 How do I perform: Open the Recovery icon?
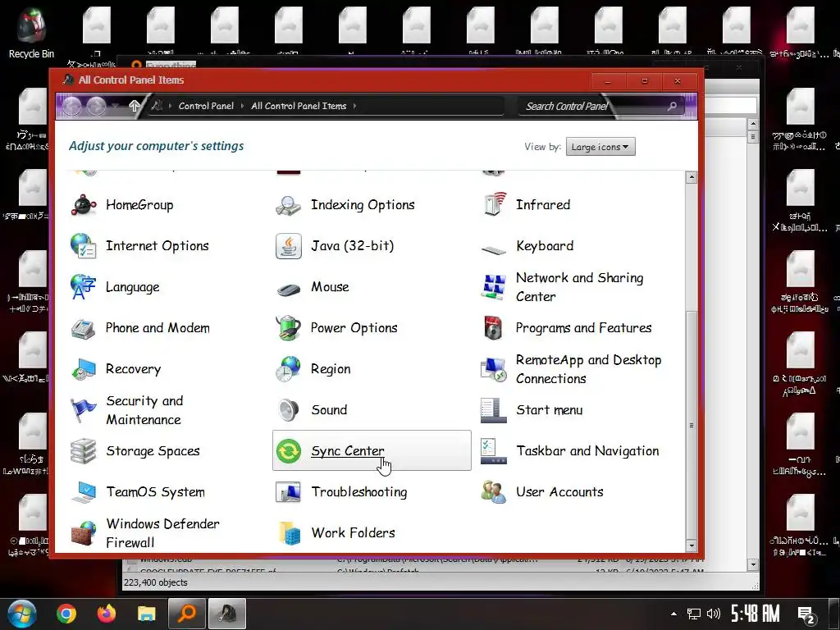point(84,369)
